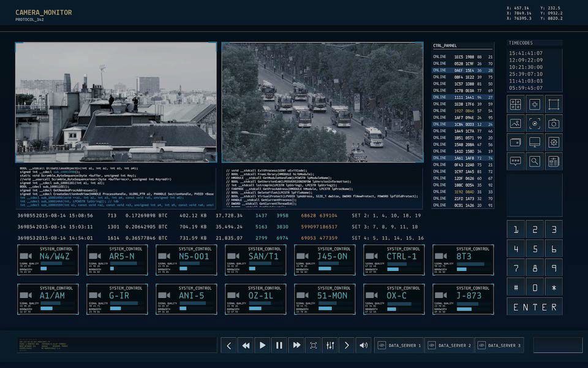The image size is (588, 368).
Task: Open the equalizer sliders icon
Action: [x=330, y=345]
